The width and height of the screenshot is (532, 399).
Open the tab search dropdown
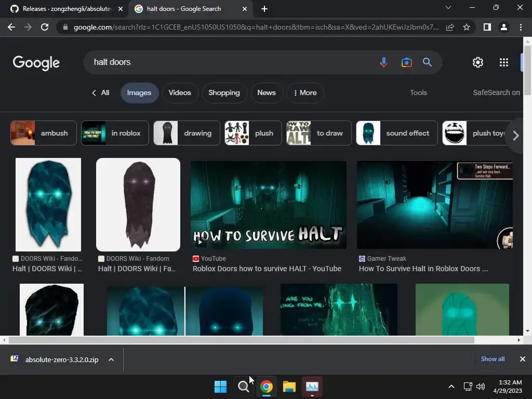448,7
